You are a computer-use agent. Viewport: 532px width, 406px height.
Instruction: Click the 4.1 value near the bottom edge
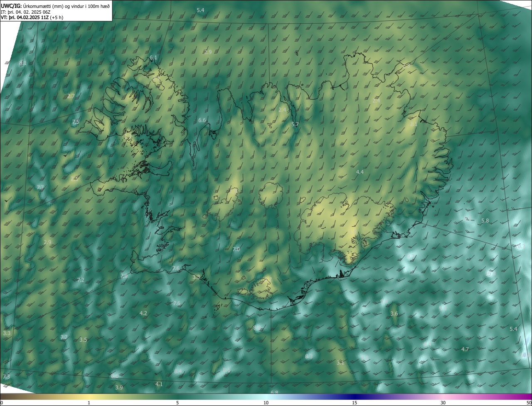pyautogui.click(x=159, y=384)
